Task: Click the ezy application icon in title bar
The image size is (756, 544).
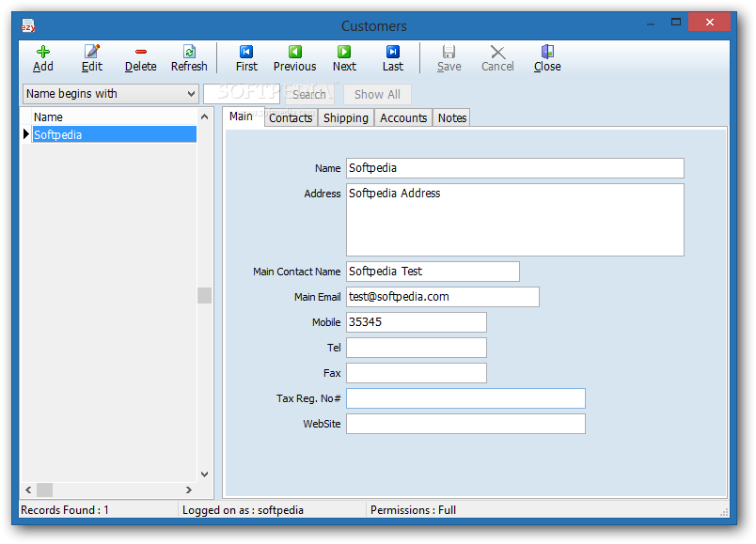Action: (28, 25)
